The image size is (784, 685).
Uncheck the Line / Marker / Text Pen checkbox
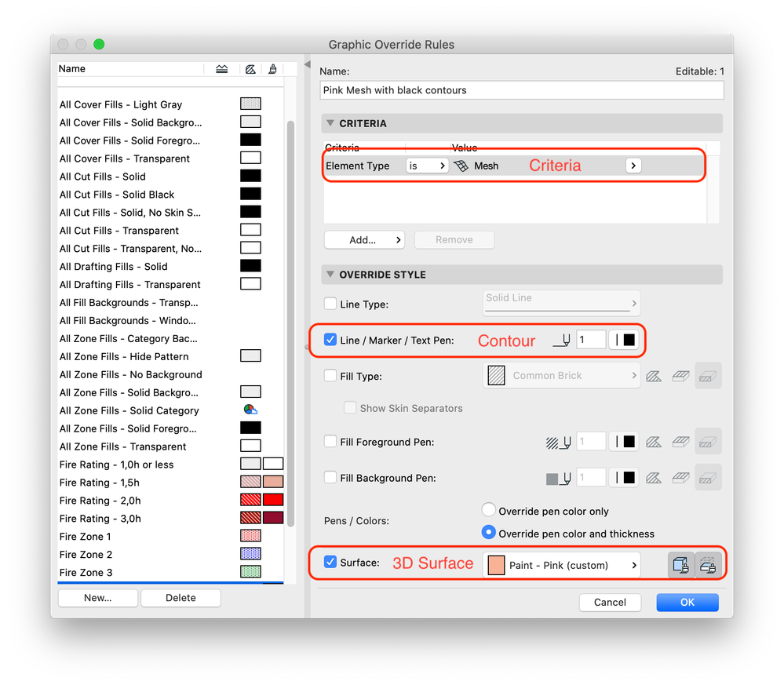click(x=330, y=340)
